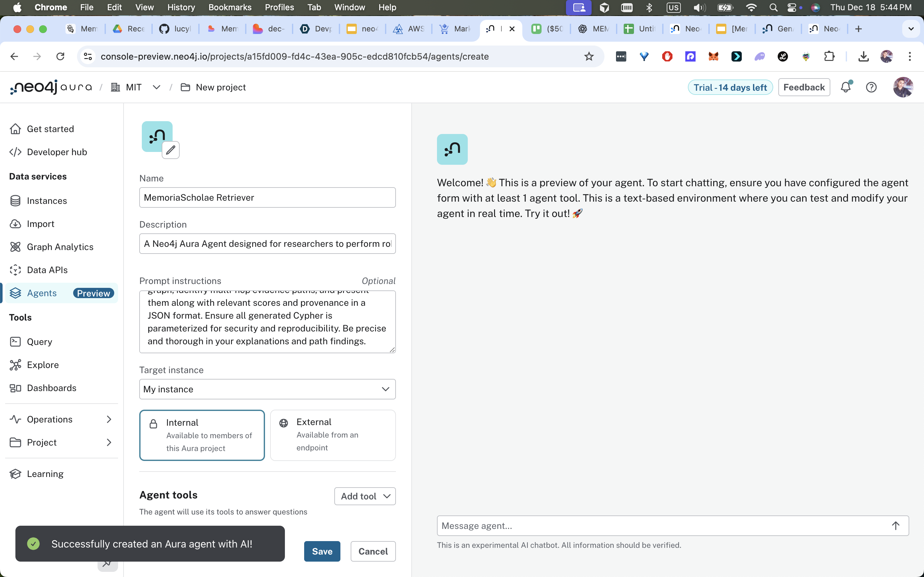This screenshot has height=577, width=924.
Task: Open the Target instance dropdown
Action: [x=267, y=389]
